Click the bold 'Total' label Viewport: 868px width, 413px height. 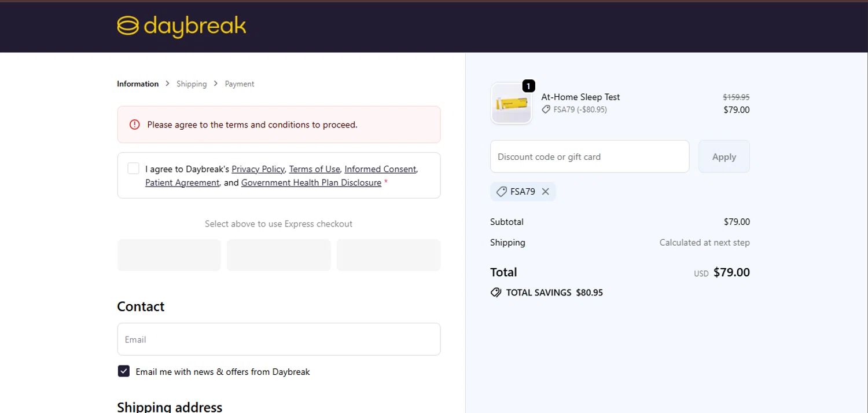coord(503,272)
